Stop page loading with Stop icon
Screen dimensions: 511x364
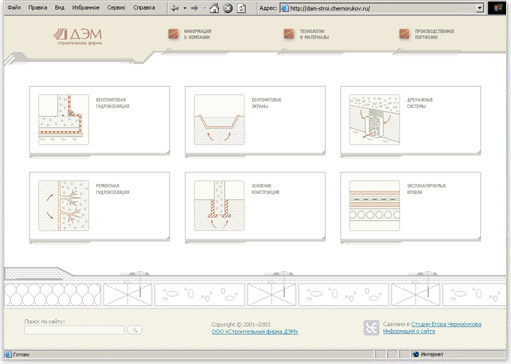[228, 8]
